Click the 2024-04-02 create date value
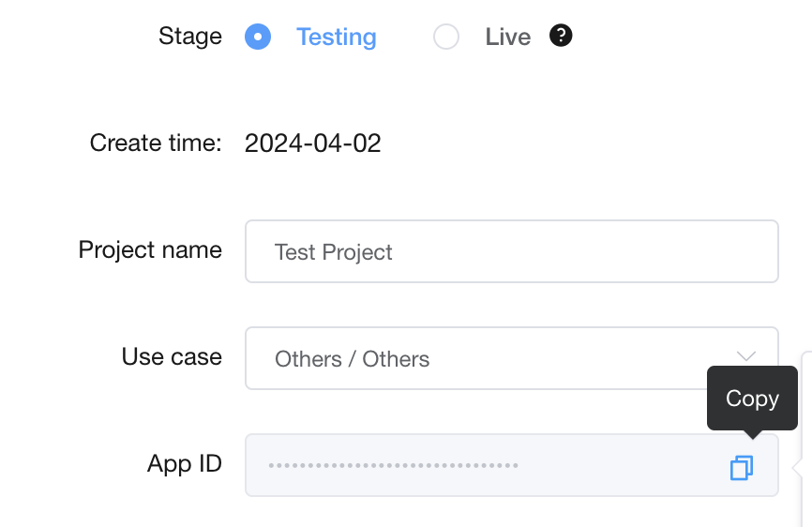 312,143
